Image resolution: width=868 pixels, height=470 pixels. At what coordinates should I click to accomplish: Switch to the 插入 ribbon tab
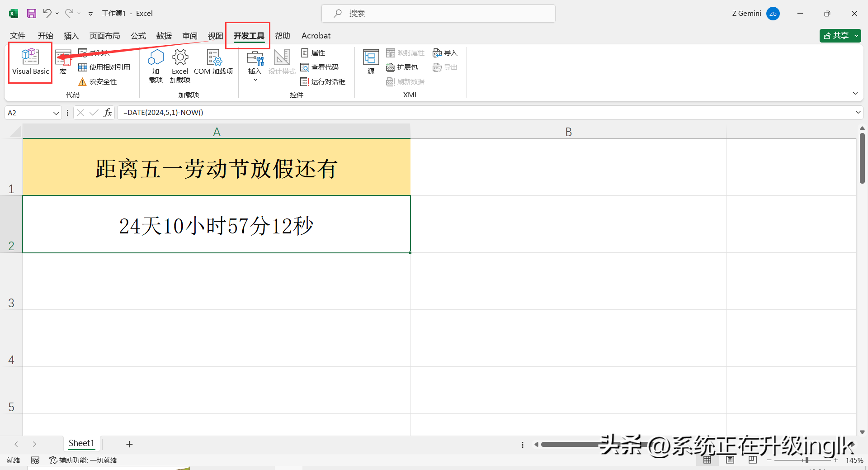tap(71, 36)
